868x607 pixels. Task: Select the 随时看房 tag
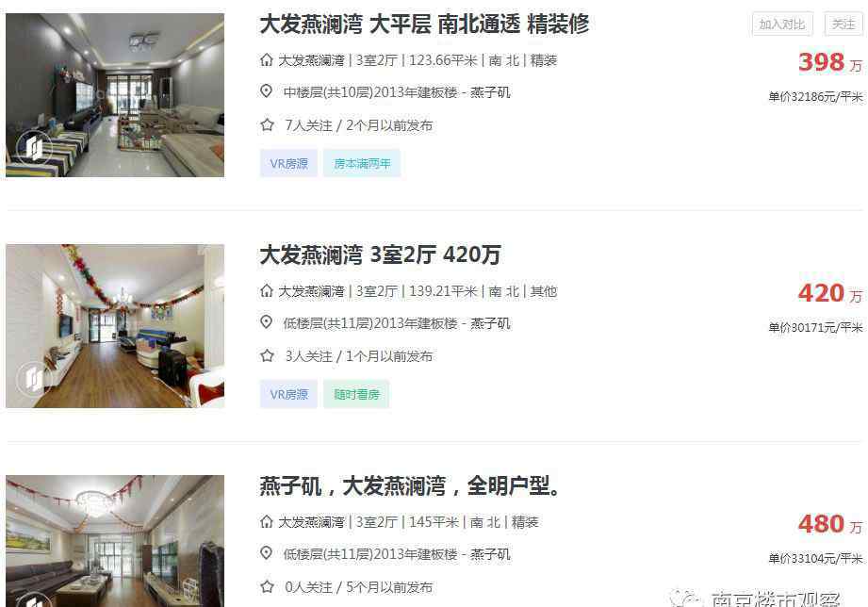click(x=356, y=394)
